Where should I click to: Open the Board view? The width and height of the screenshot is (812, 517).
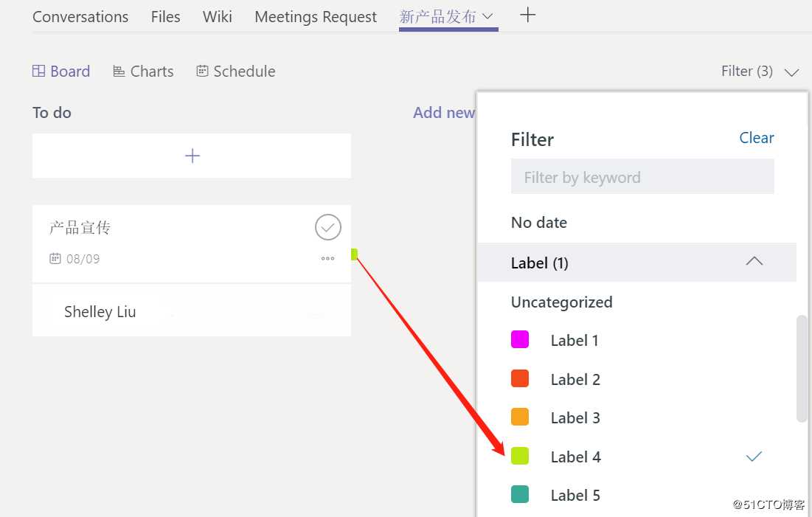61,71
